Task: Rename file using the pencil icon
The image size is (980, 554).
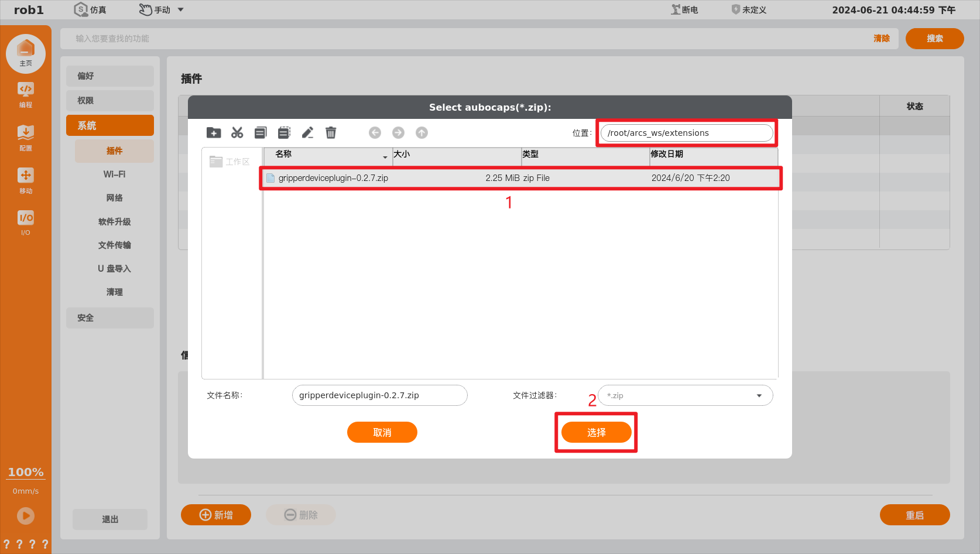Action: [x=307, y=132]
